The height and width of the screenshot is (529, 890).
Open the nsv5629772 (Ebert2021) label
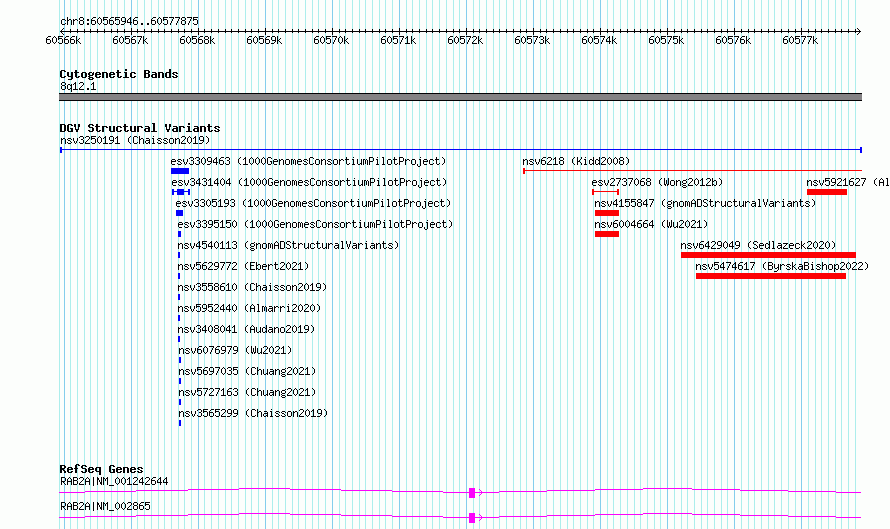pyautogui.click(x=243, y=266)
